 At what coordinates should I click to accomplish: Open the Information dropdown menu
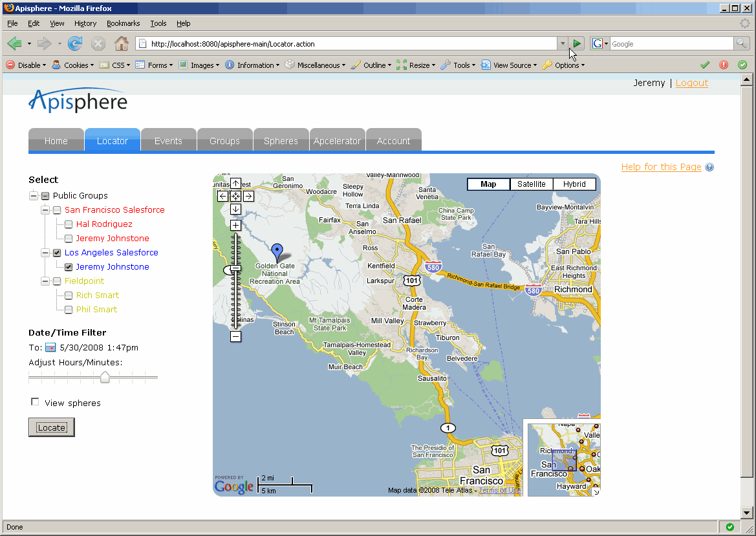coord(252,65)
